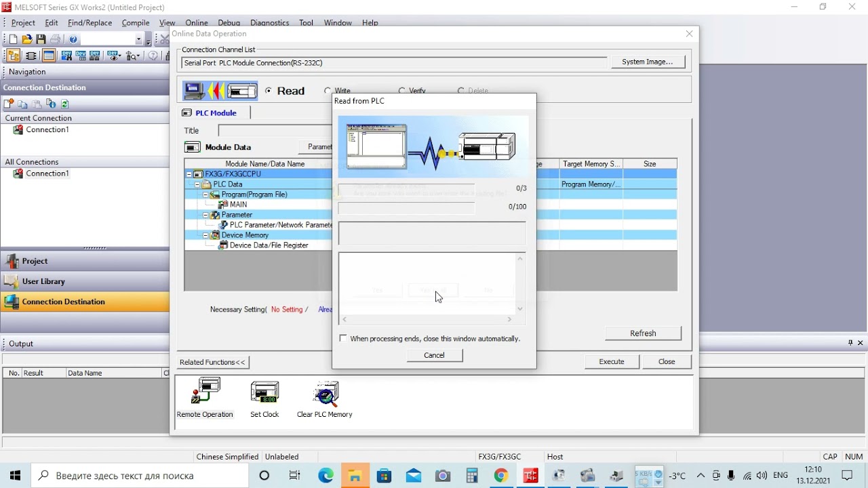Open the find device magnifier dropdown

click(138, 57)
